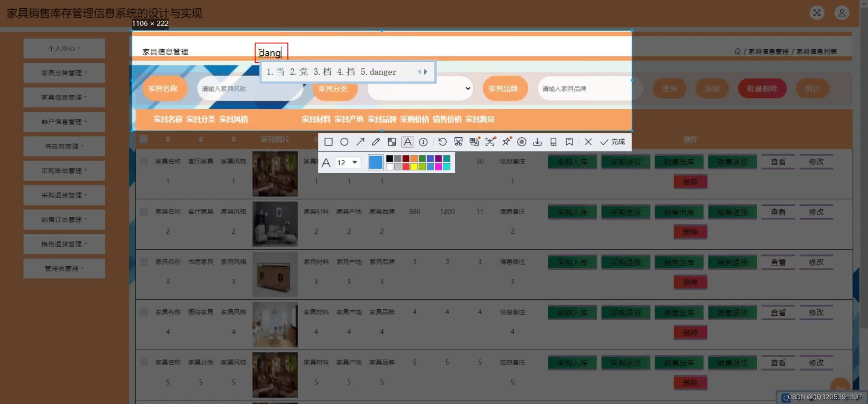This screenshot has height=404, width=868.
Task: Open the 销售订单管理 sidebar menu
Action: [x=64, y=220]
